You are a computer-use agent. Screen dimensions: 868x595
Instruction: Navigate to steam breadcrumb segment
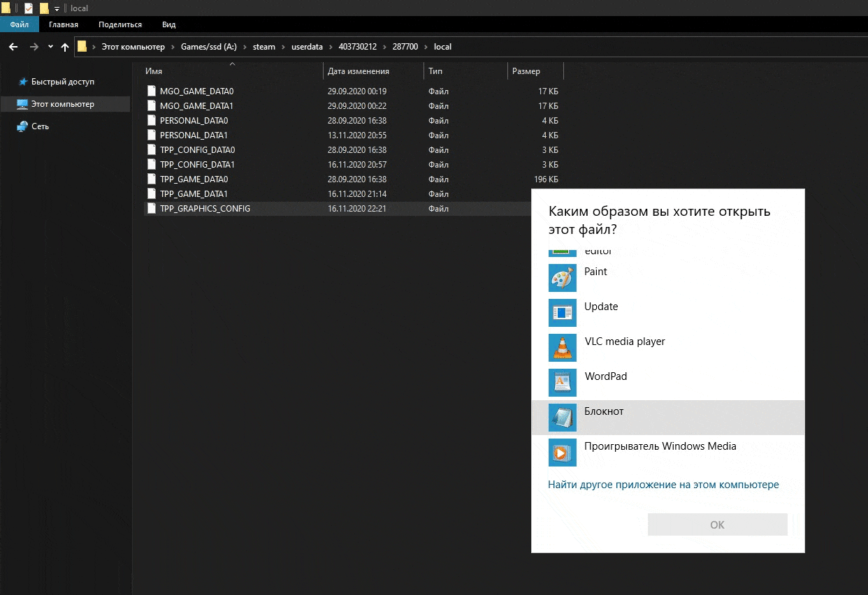coord(263,47)
